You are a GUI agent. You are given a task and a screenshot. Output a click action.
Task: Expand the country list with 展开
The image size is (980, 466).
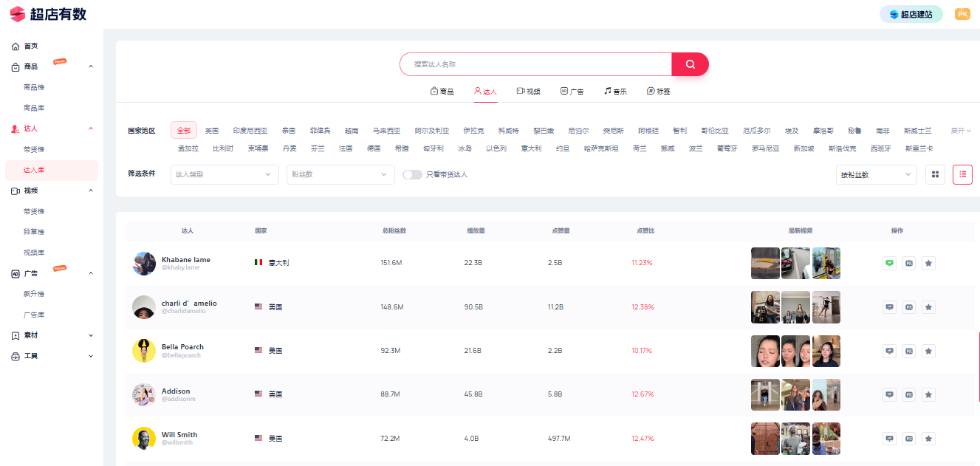pos(960,131)
